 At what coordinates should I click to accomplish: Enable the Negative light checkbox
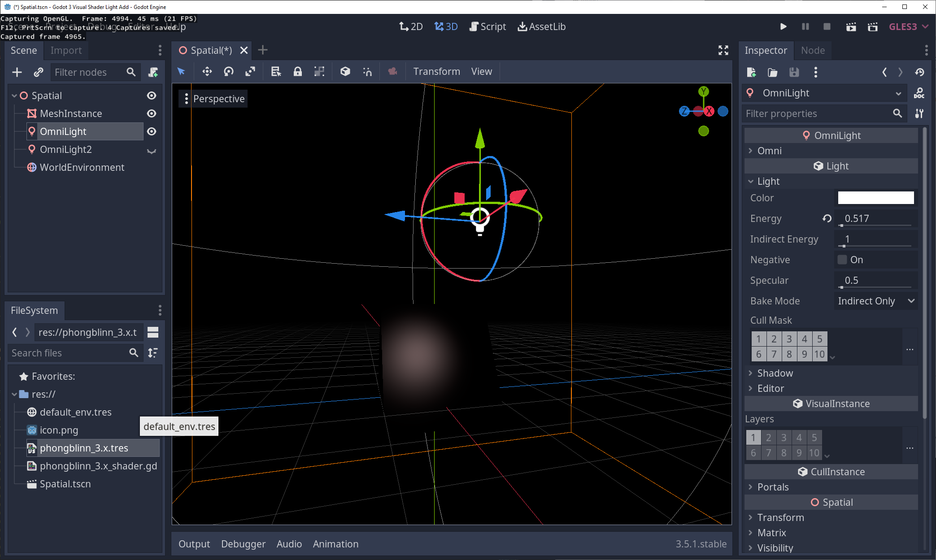pos(842,259)
